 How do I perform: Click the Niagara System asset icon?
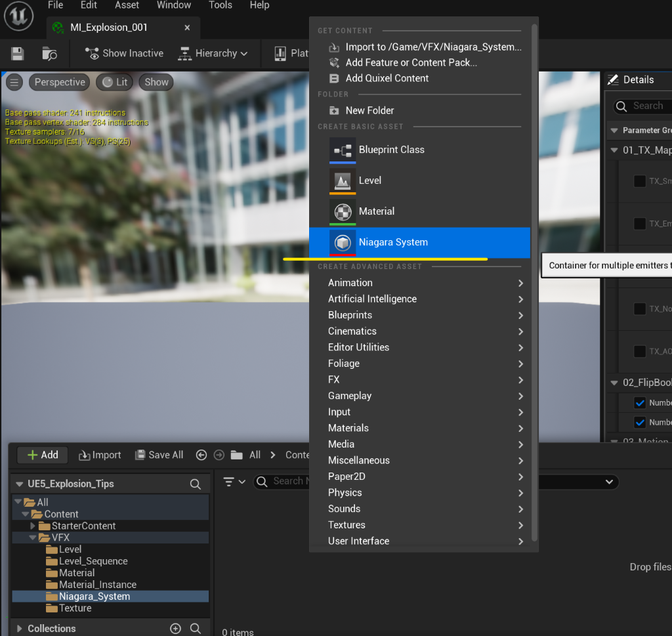(343, 243)
